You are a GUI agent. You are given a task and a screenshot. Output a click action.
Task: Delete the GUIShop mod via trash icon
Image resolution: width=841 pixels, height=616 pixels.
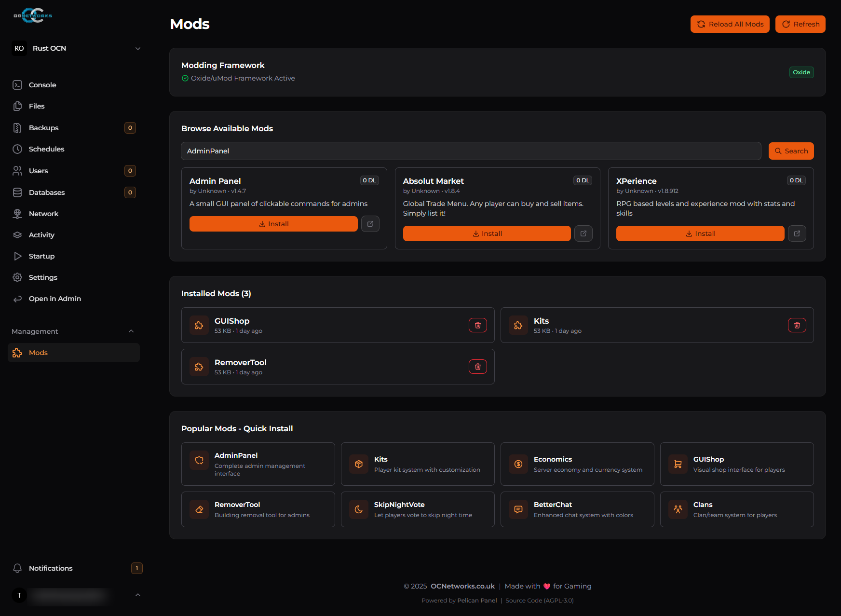click(477, 325)
